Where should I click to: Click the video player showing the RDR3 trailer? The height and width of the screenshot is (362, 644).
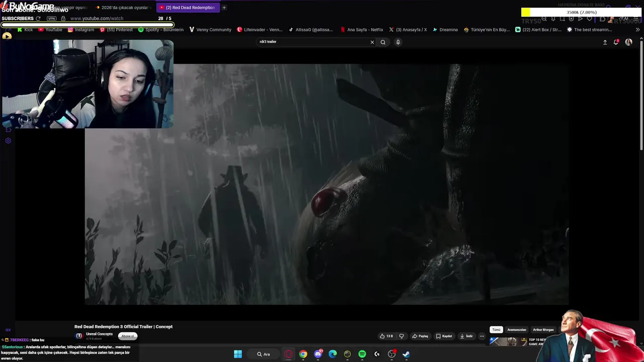click(327, 184)
